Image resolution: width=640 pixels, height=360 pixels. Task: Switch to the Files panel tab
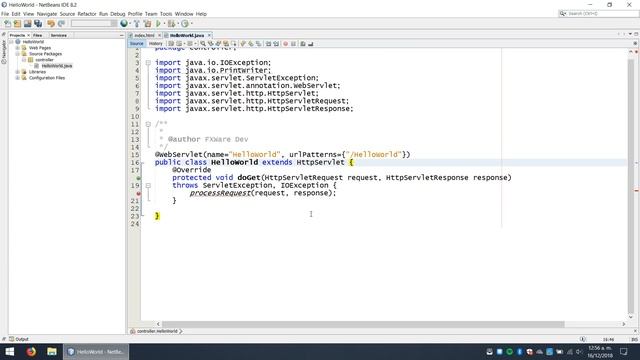click(38, 36)
